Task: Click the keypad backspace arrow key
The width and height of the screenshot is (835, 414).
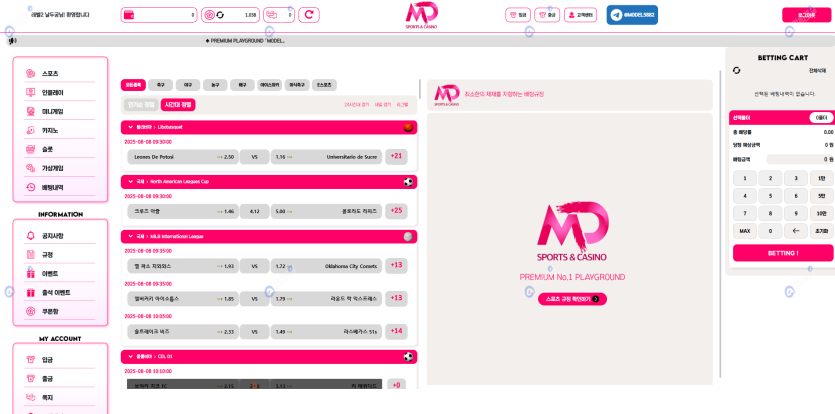Action: pyautogui.click(x=795, y=230)
